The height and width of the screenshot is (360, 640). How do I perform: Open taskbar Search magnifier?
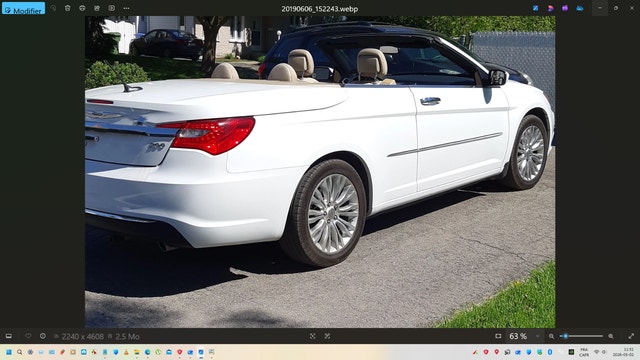tap(20, 352)
